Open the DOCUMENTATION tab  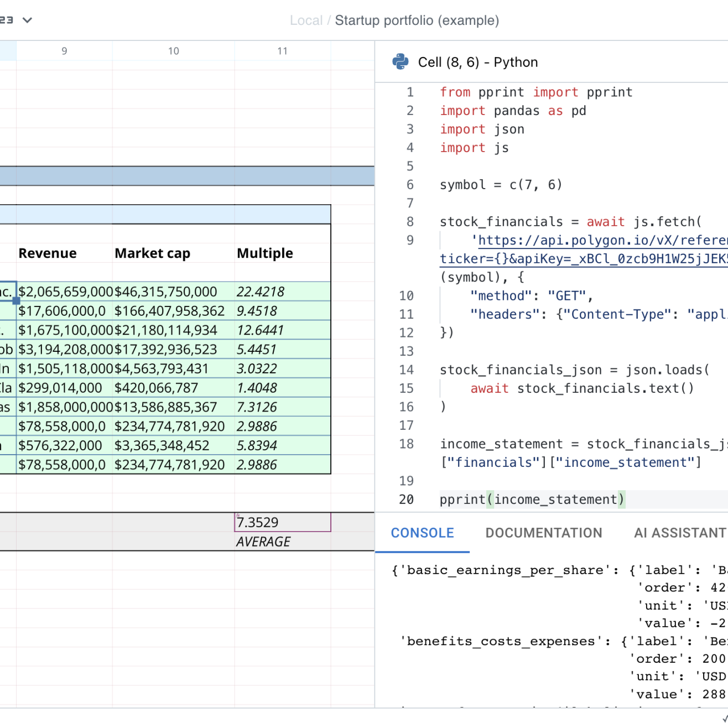point(543,533)
